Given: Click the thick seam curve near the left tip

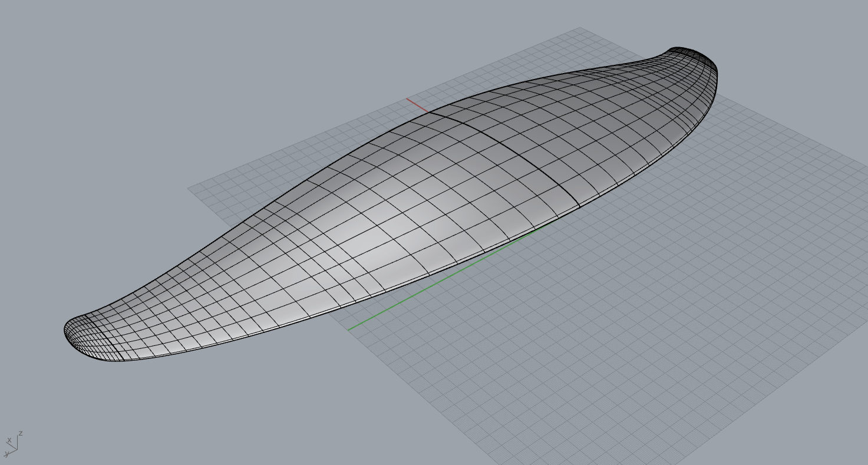Looking at the screenshot, I should tap(104, 337).
